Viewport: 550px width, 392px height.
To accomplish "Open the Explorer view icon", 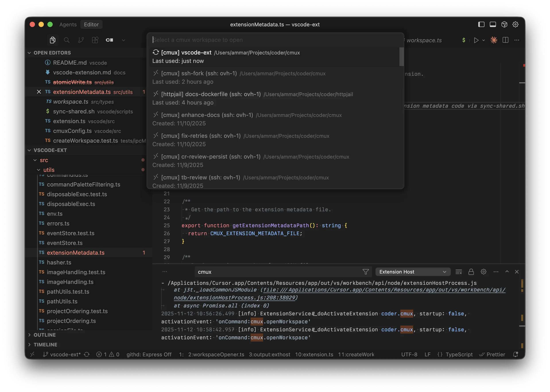I will tap(53, 40).
